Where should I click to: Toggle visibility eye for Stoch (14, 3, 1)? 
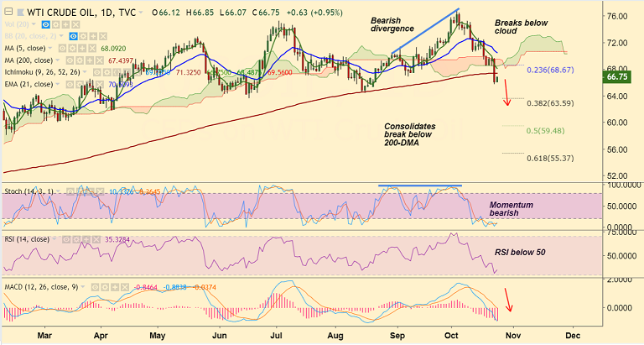[x=70, y=191]
